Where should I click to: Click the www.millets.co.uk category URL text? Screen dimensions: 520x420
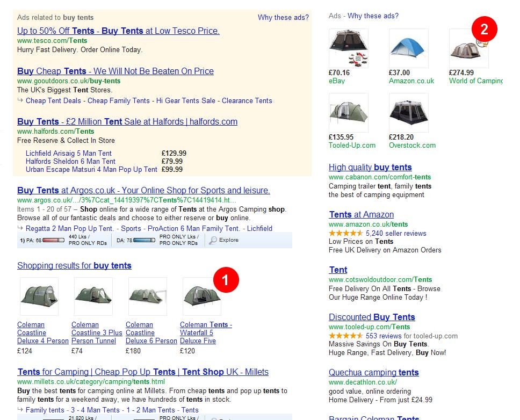(x=91, y=381)
